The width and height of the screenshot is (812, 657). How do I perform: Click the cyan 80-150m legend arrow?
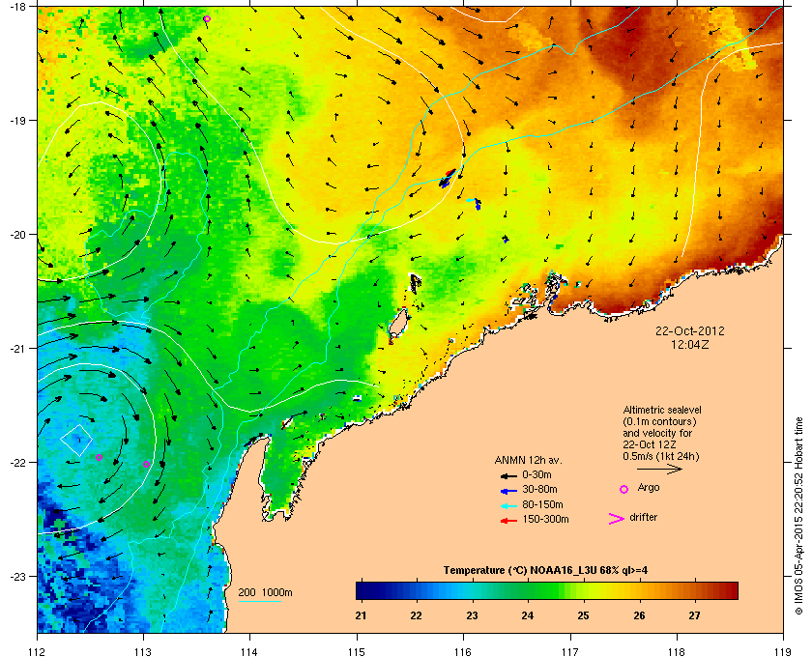coord(508,505)
